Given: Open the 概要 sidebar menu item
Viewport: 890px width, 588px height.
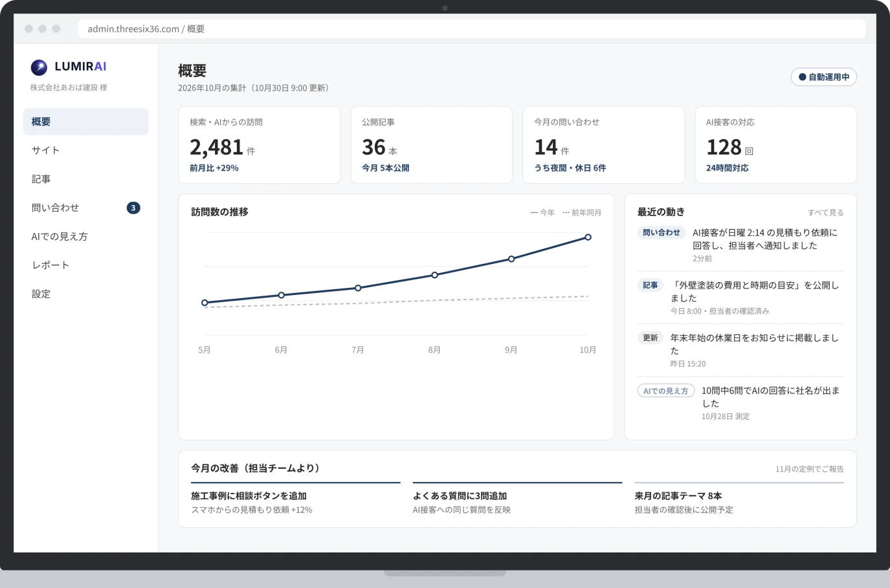Looking at the screenshot, I should pyautogui.click(x=85, y=122).
